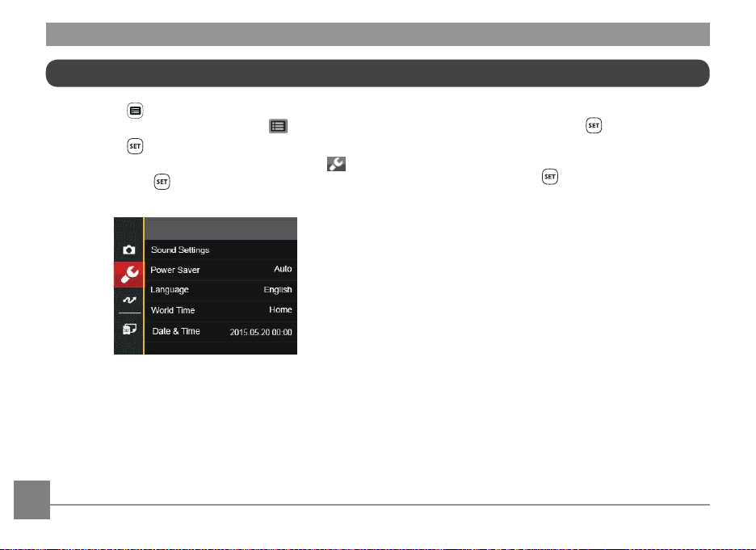Click the rounded menu button icon in step one
The width and height of the screenshot is (756, 550).
pos(135,111)
